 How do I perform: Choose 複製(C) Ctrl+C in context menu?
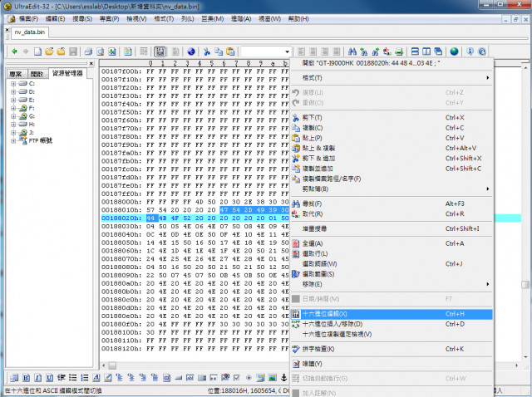point(392,128)
